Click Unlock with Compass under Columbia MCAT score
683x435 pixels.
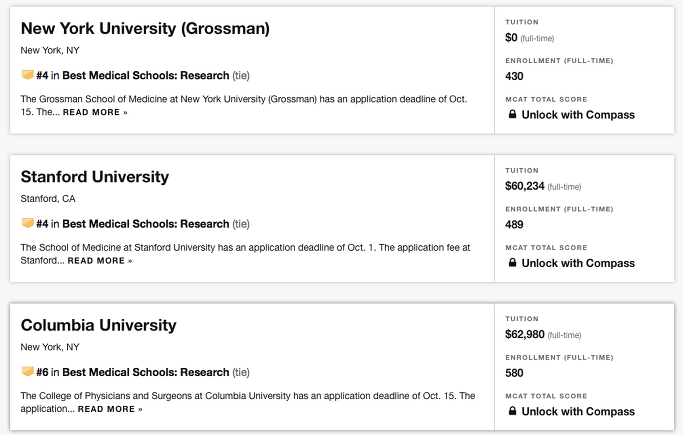coord(578,411)
